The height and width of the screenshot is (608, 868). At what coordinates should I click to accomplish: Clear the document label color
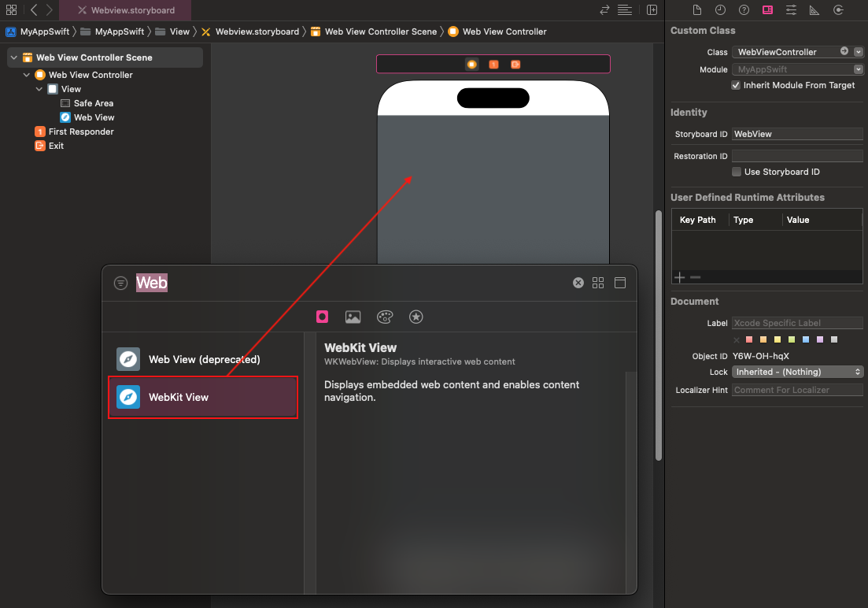pos(737,339)
